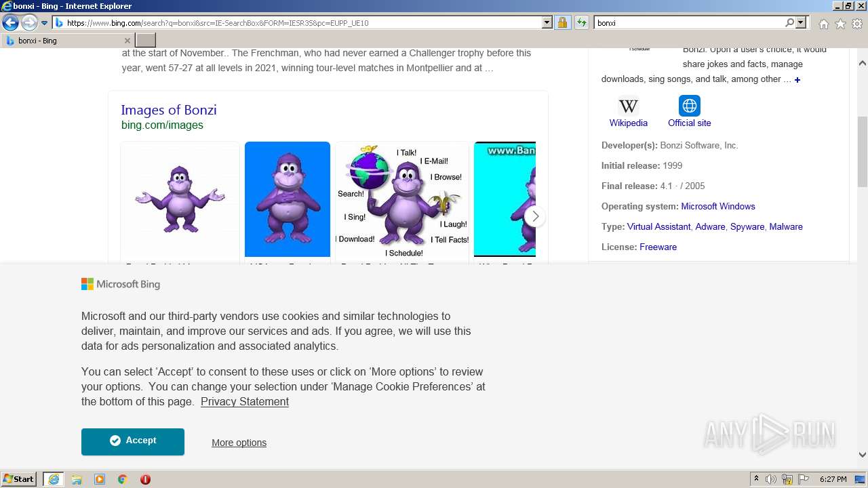Open Bonzi image with blue background
The image size is (868, 488).
(288, 199)
